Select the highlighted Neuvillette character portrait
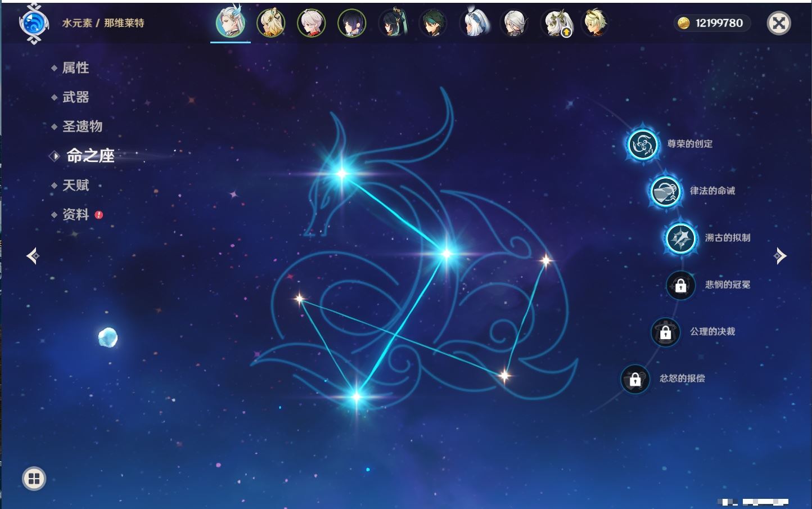This screenshot has width=812, height=509. pyautogui.click(x=231, y=23)
